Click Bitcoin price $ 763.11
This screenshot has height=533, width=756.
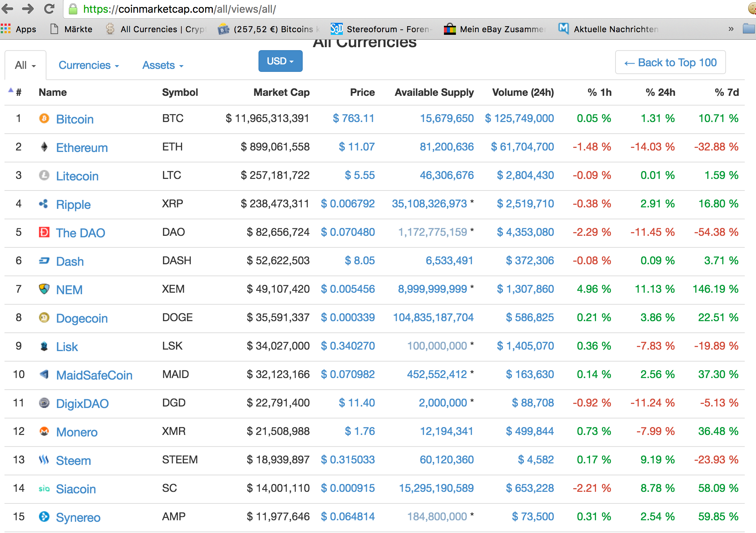354,118
